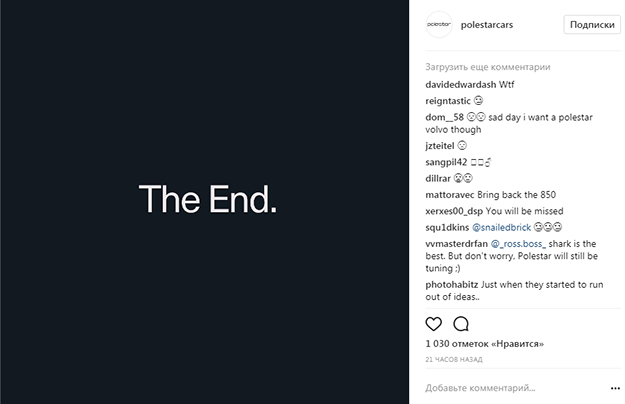View the 1 030 likes count list
The height and width of the screenshot is (404, 625).
click(x=484, y=343)
